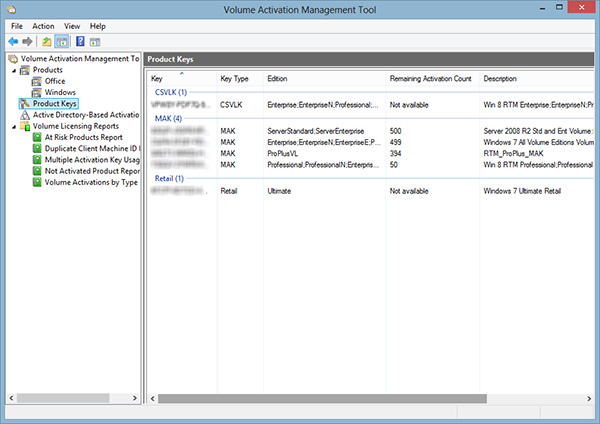Click the Back arrow toolbar icon
600x424 pixels.
tap(12, 42)
